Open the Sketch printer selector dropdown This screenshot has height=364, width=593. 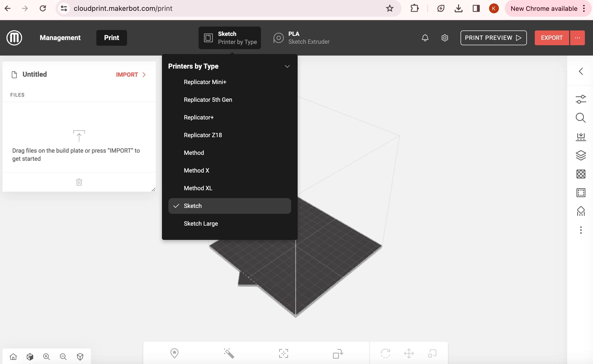point(230,38)
